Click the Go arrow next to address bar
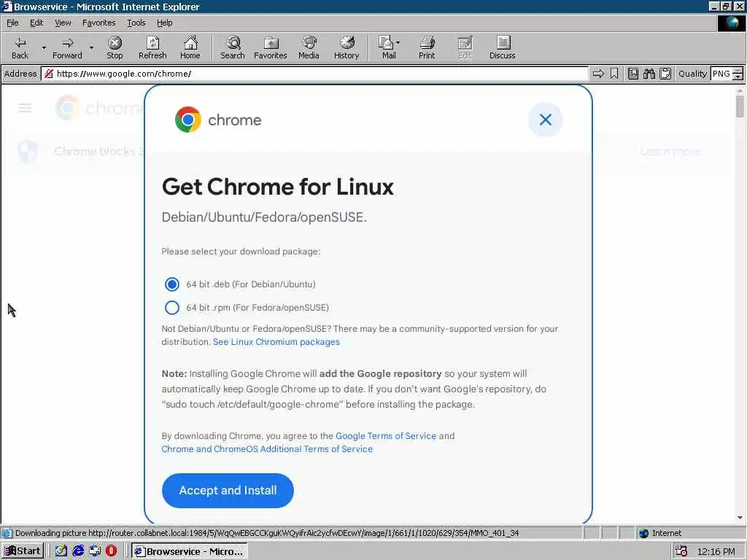This screenshot has width=747, height=560. pos(598,74)
